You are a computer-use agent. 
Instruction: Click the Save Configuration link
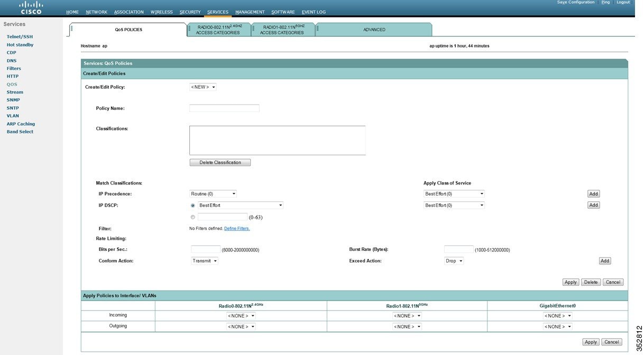tap(576, 2)
